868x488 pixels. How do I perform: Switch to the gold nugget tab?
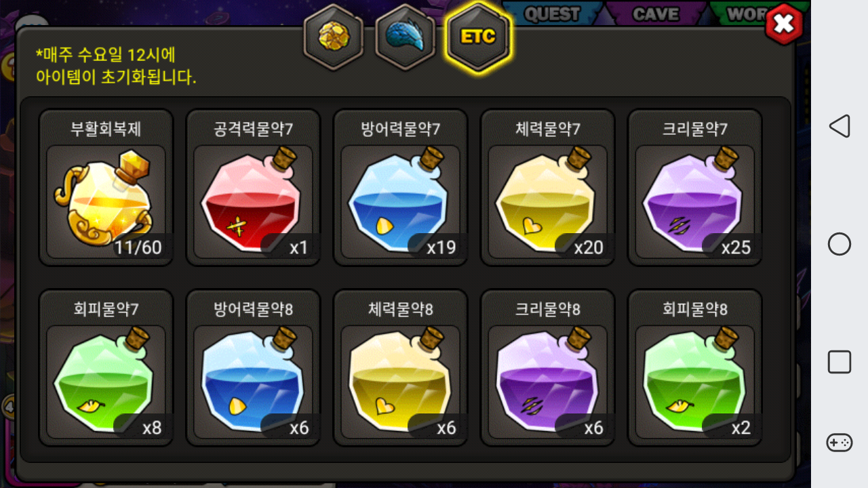point(333,36)
